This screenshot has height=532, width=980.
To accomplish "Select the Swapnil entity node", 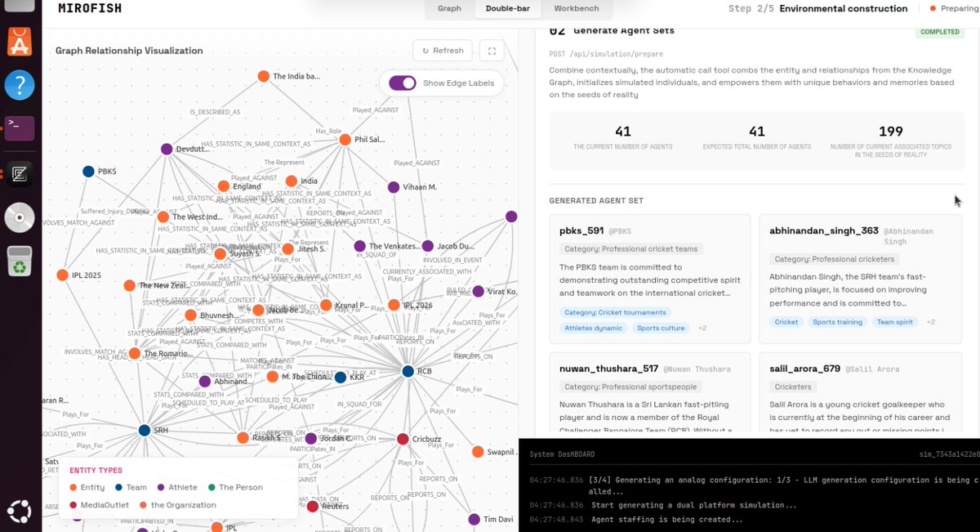I will pos(477,452).
